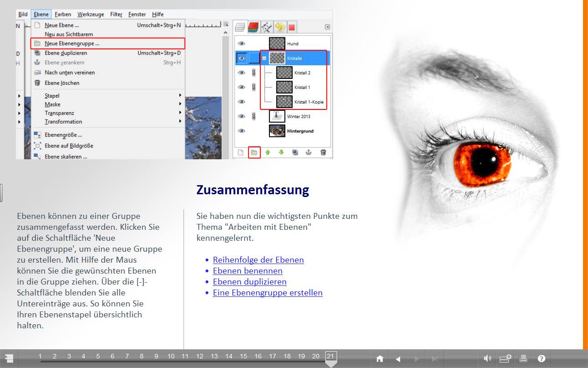This screenshot has height=368, width=588.
Task: Go back with the previous page arrow
Action: 398,359
